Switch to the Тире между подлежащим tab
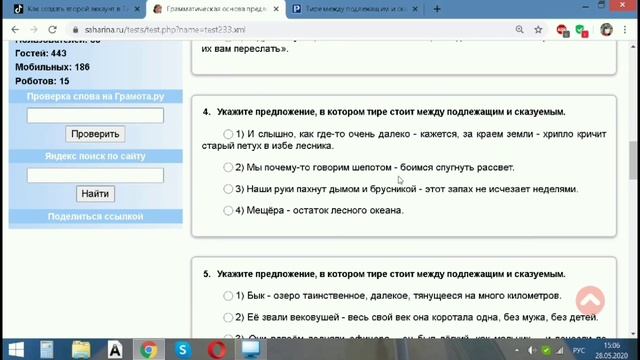Screen dimensions: 640x360 354,9
